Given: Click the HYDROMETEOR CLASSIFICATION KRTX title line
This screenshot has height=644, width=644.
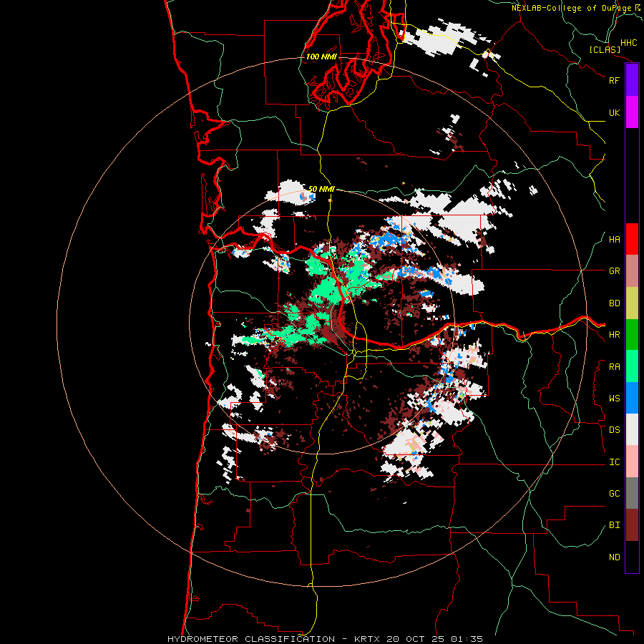Looking at the screenshot, I should (x=325, y=639).
